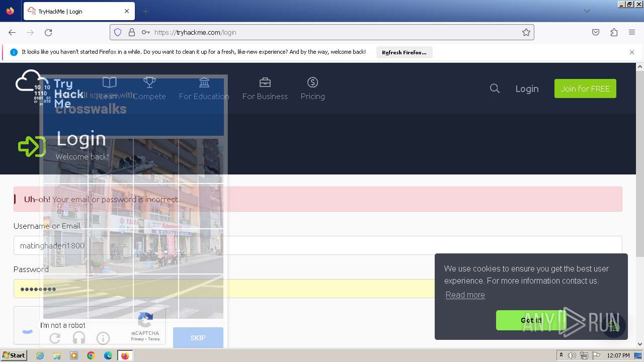644x362 pixels.
Task: Open the Compete trophy menu
Action: click(149, 88)
